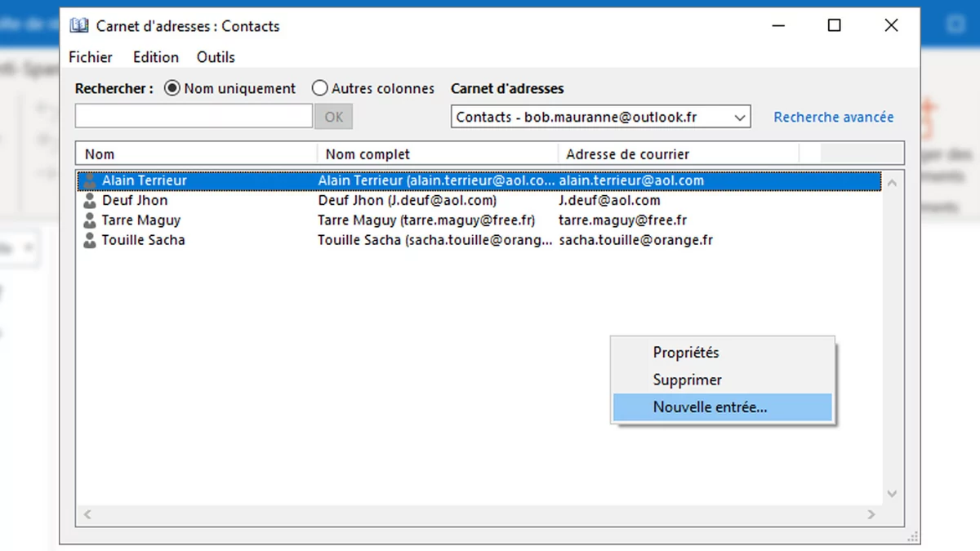This screenshot has height=551, width=980.
Task: Open the Fichier menu
Action: (x=91, y=57)
